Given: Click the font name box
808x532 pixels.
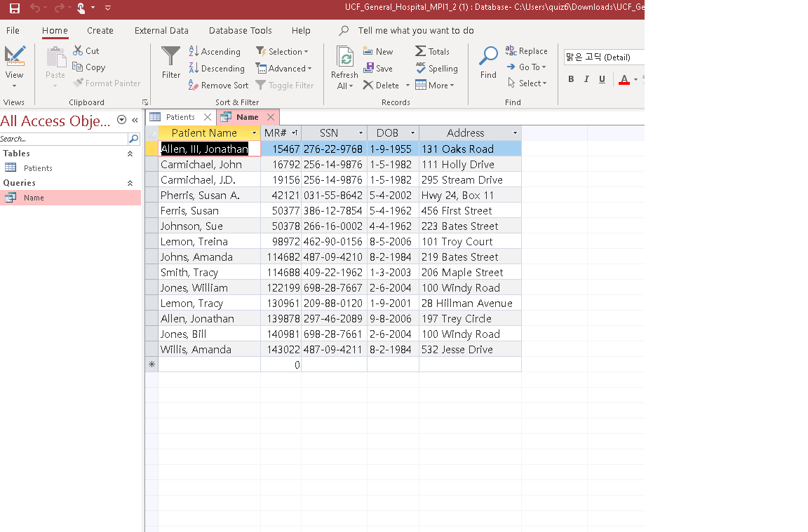Looking at the screenshot, I should pyautogui.click(x=604, y=57).
